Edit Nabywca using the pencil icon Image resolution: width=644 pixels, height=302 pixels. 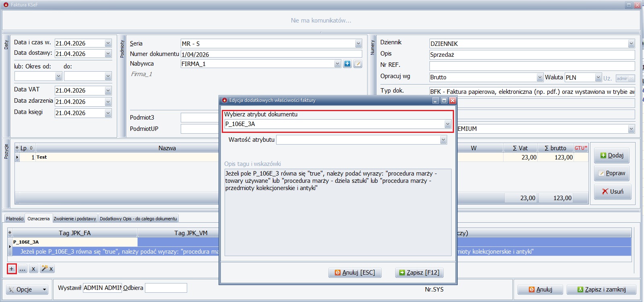[357, 64]
